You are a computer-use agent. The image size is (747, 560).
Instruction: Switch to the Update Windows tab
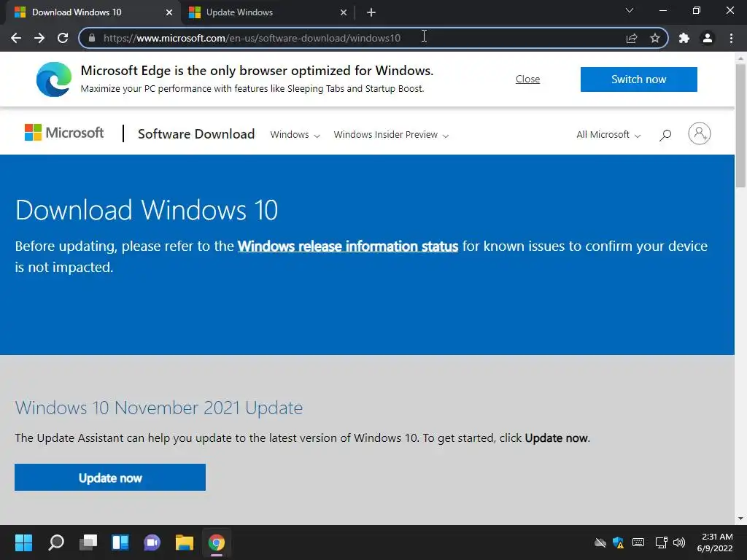click(269, 12)
